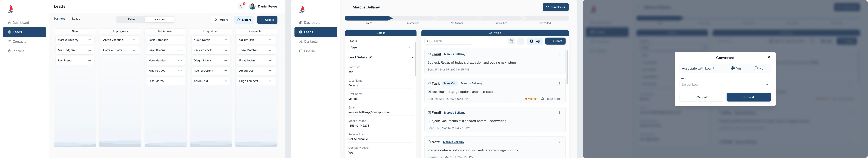
Task: Open Callum Reid card's options menu
Action: pyautogui.click(x=271, y=40)
